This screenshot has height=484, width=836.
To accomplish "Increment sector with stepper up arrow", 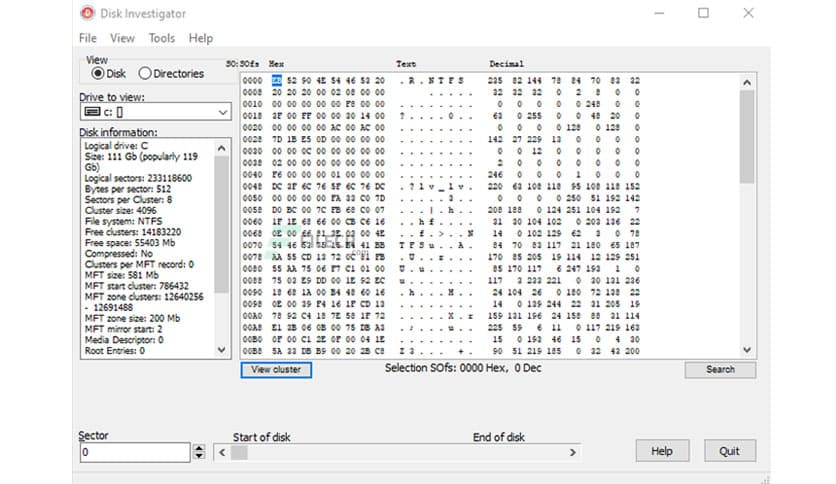I will [x=199, y=448].
